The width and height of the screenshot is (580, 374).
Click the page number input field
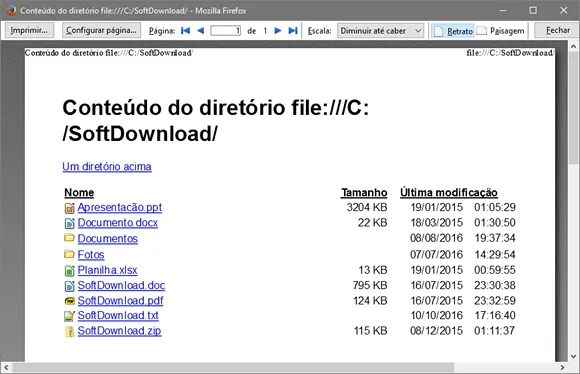pos(226,31)
